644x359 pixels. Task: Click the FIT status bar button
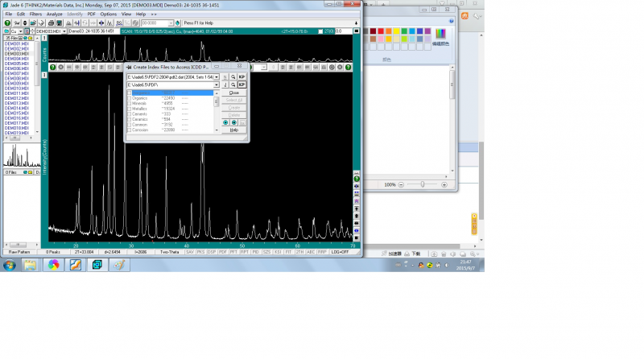[x=287, y=252]
